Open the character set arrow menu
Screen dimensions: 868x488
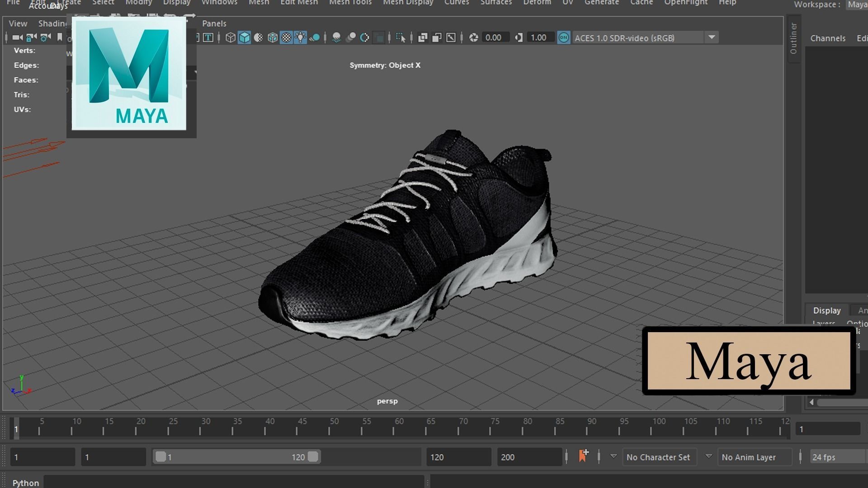tap(613, 456)
